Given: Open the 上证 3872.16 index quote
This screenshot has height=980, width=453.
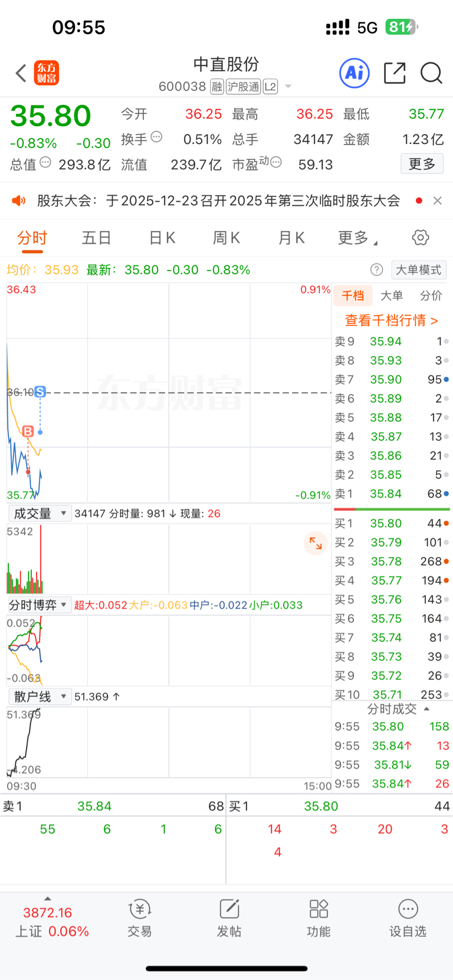Looking at the screenshot, I should coord(52,922).
